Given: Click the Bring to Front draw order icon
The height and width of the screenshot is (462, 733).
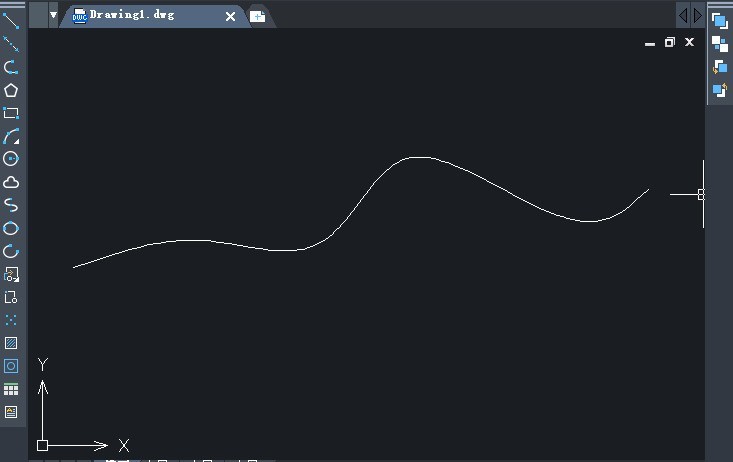Looking at the screenshot, I should click(x=719, y=21).
